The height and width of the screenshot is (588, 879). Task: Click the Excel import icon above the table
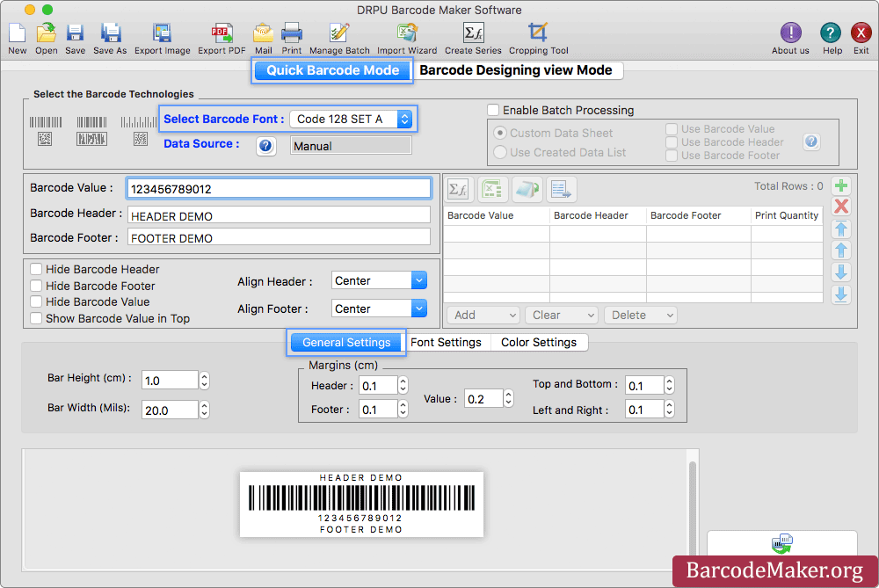[x=492, y=190]
